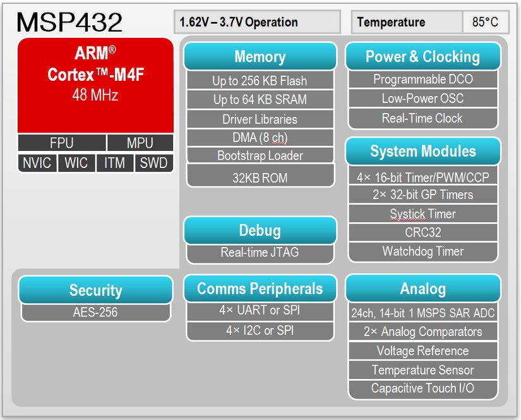Click the 2× Analog Comparators row
The image size is (521, 420).
423,332
